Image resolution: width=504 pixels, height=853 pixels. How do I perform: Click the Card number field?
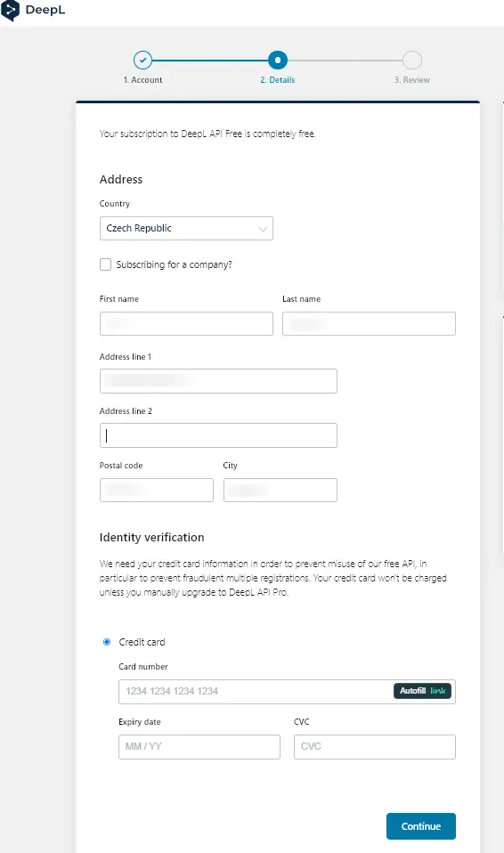287,692
